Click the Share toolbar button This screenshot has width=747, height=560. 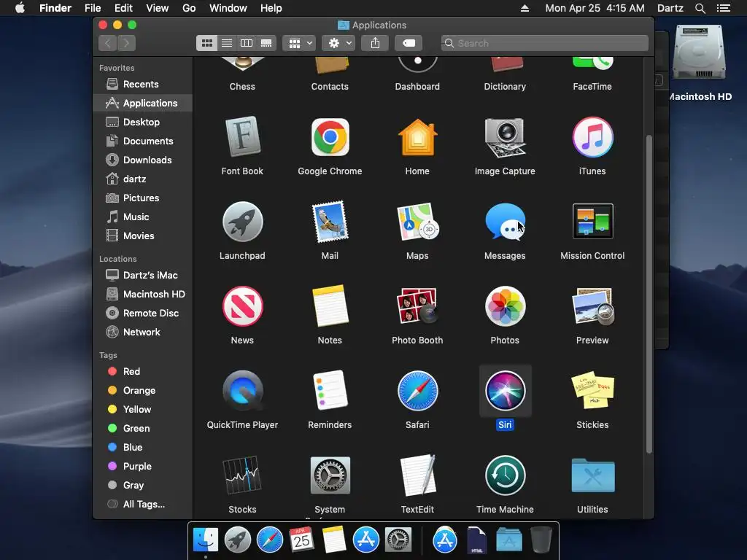click(375, 43)
